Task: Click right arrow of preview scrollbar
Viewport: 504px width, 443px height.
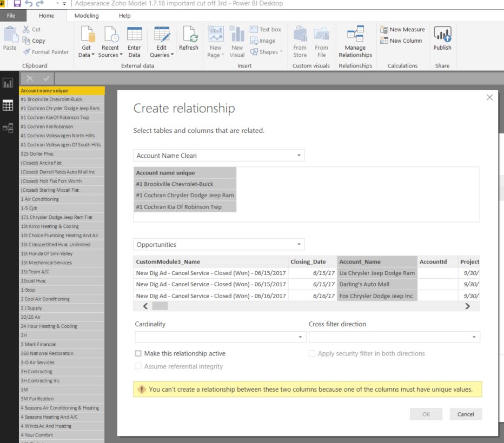Action: tap(467, 306)
